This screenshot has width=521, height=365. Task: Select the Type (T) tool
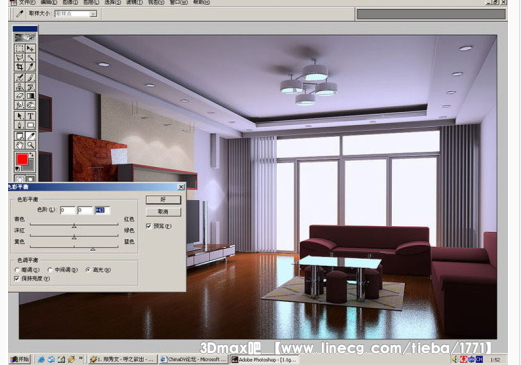[x=30, y=116]
